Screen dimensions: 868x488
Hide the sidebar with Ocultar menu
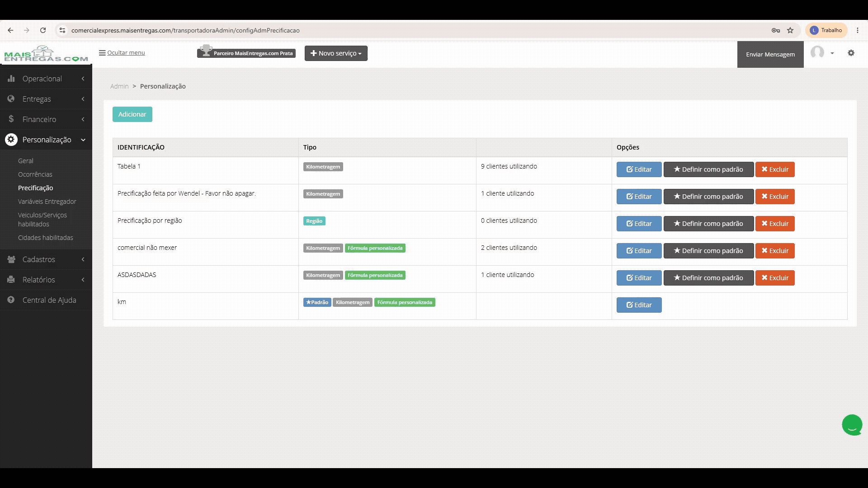click(122, 53)
